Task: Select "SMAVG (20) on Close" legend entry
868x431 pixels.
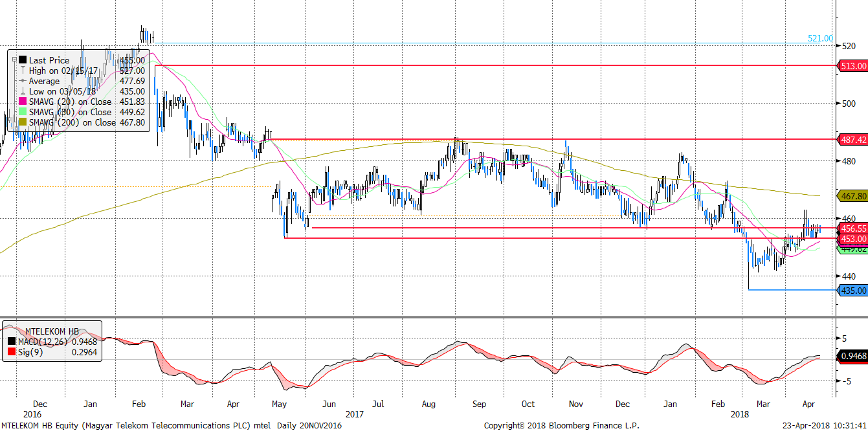Action: [70, 102]
